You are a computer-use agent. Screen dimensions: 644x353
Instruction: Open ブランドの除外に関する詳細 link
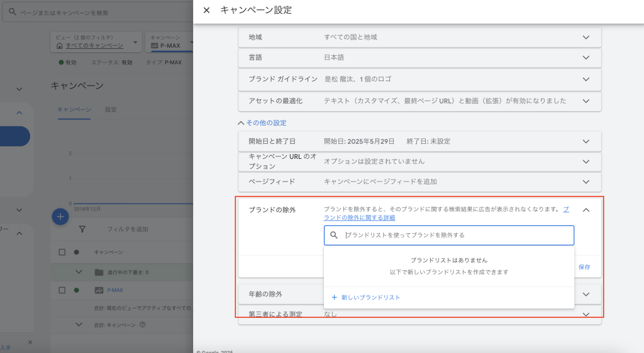[x=360, y=217]
